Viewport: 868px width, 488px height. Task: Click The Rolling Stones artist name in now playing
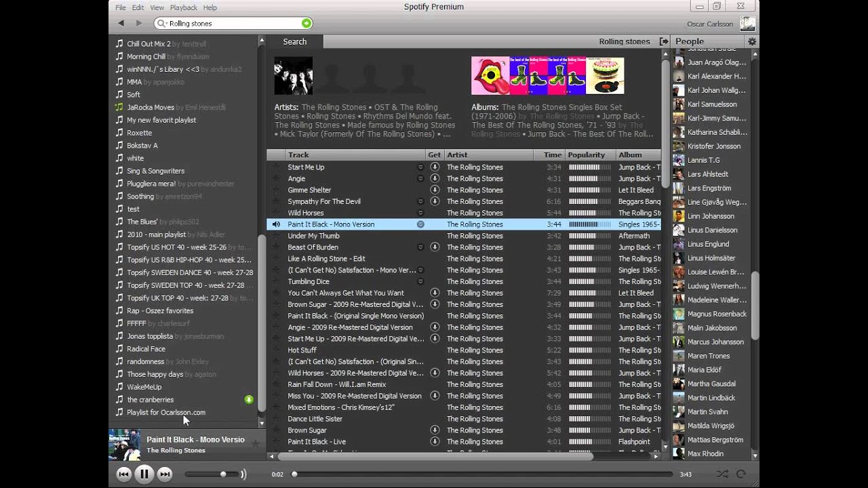point(176,451)
